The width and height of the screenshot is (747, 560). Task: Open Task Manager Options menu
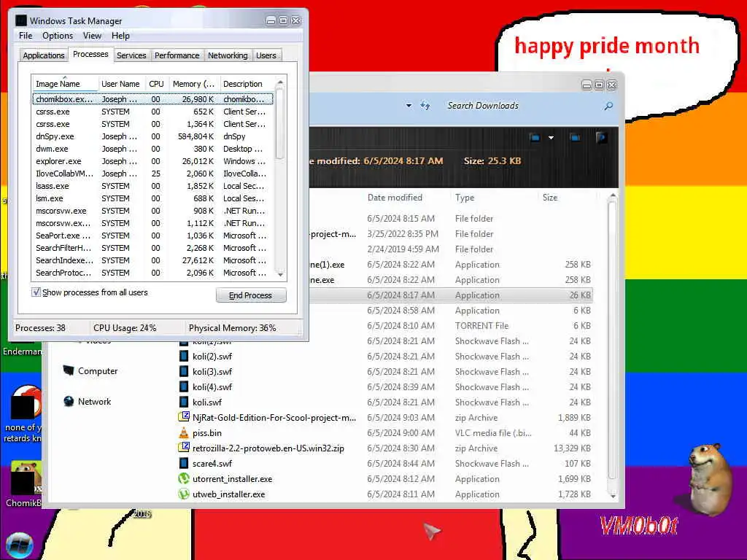pyautogui.click(x=58, y=36)
